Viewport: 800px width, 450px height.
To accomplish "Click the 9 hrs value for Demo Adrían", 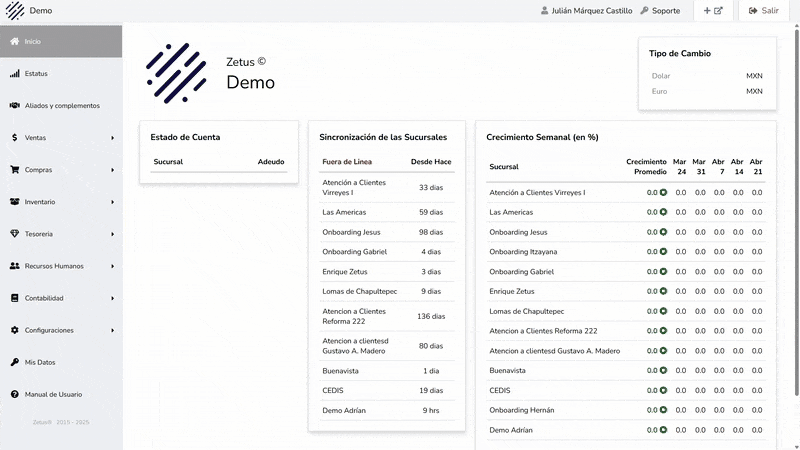I will tap(431, 410).
